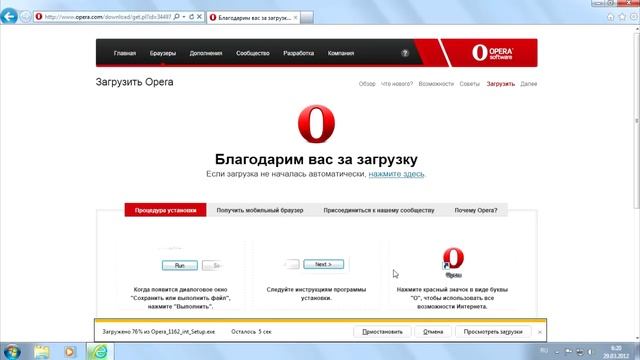640x360 pixels.
Task: Click the page vertical scrollbar
Action: click(636, 122)
